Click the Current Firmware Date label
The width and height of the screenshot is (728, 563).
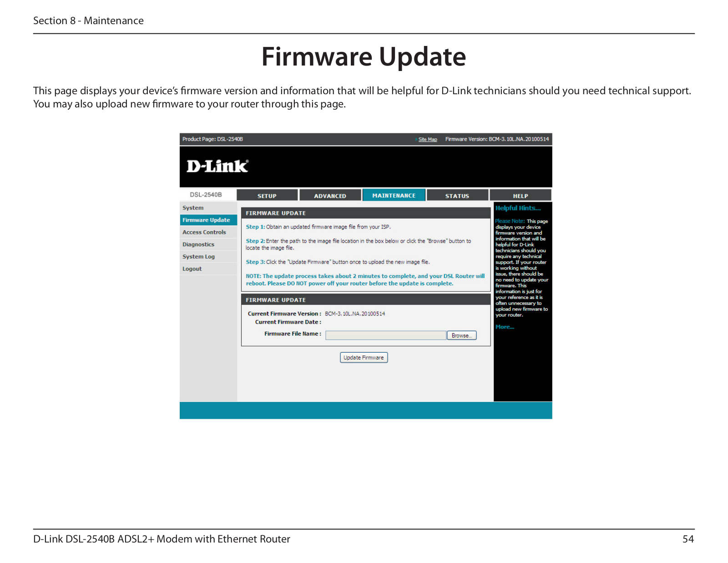pos(288,322)
